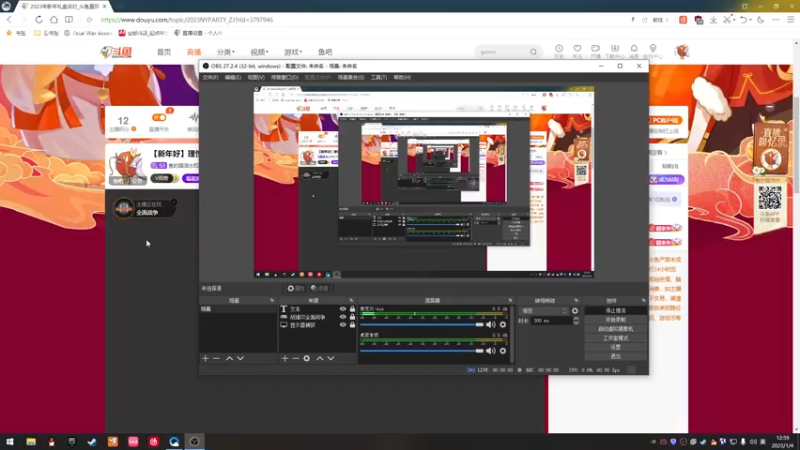Pop out the Scene Transitions panel with its dock icon

pos(577,301)
